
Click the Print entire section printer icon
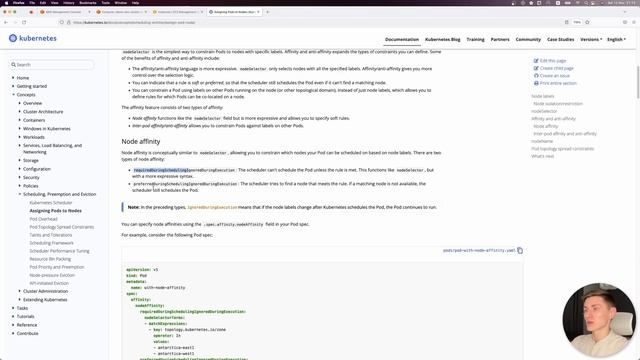tap(536, 83)
